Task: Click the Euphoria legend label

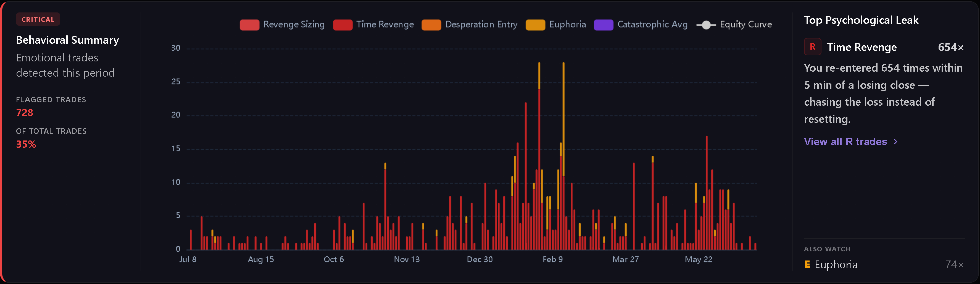Action: click(567, 24)
